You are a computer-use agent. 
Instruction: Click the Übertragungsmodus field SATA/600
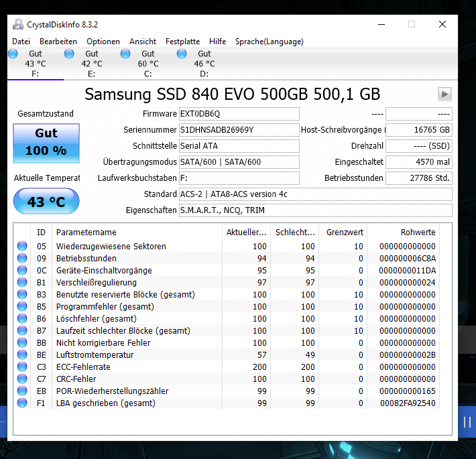[x=239, y=162]
